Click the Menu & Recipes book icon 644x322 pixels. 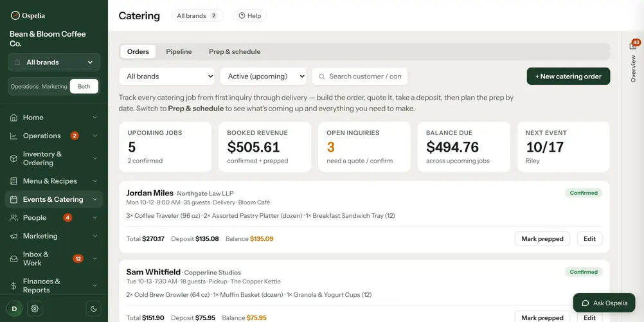pyautogui.click(x=13, y=181)
